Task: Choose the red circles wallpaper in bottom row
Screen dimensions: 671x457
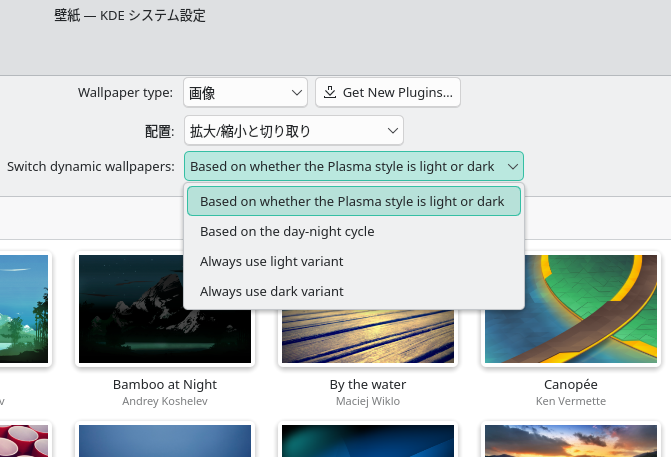Action: pyautogui.click(x=23, y=442)
